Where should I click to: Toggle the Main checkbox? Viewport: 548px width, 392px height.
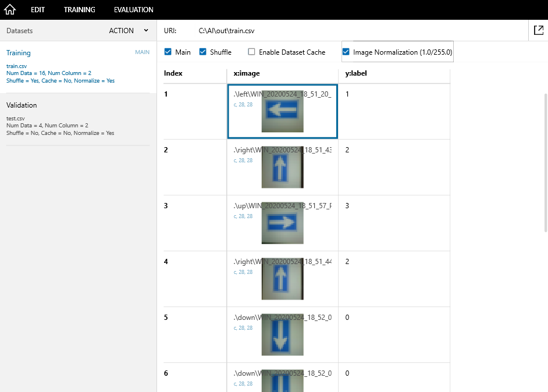pos(169,52)
